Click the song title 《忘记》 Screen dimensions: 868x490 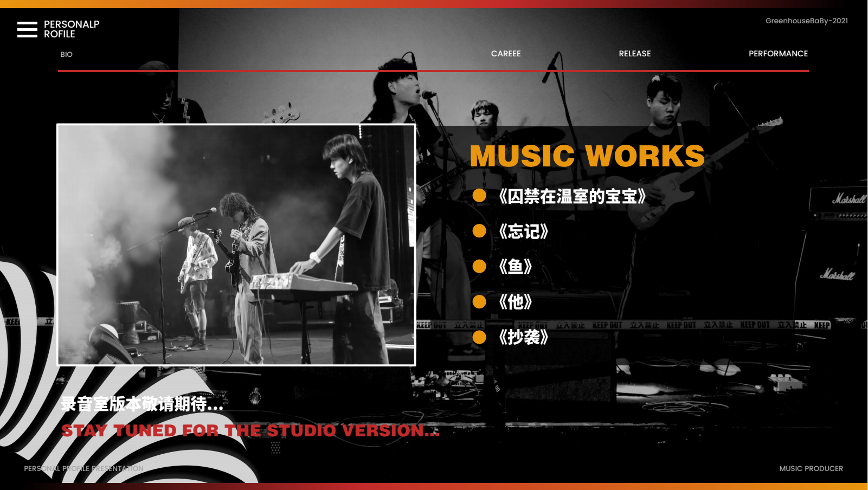524,231
